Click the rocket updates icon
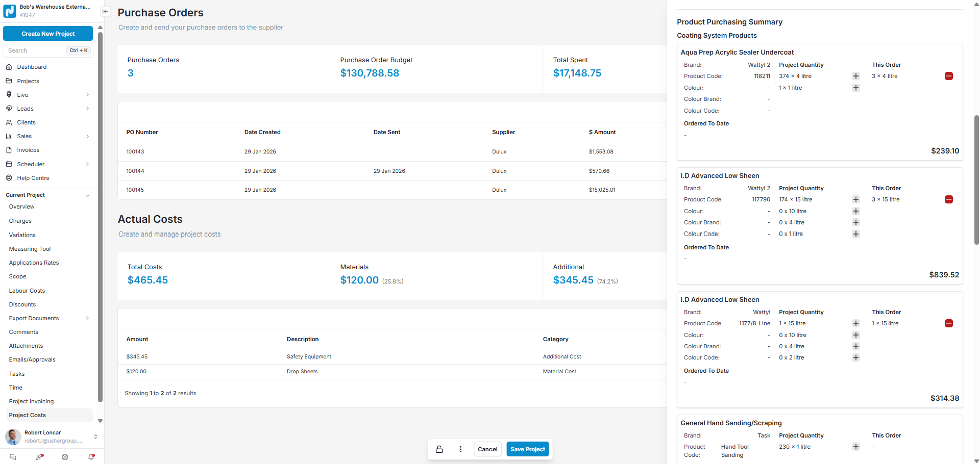Screen dimensions: 980x464 (39, 457)
